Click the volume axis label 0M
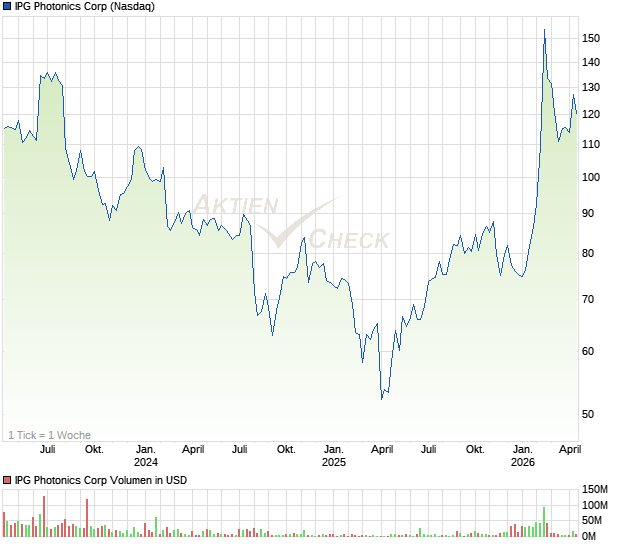620x546 pixels. pyautogui.click(x=589, y=536)
